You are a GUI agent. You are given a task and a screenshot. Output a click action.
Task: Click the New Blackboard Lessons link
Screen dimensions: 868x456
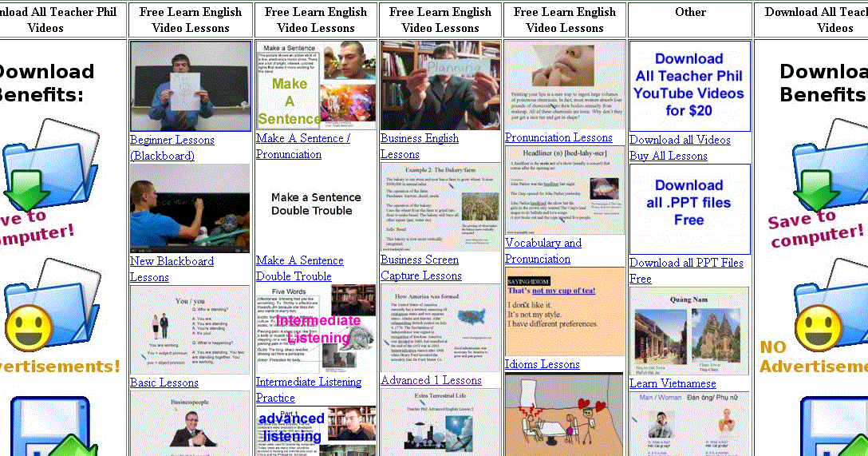pyautogui.click(x=172, y=269)
